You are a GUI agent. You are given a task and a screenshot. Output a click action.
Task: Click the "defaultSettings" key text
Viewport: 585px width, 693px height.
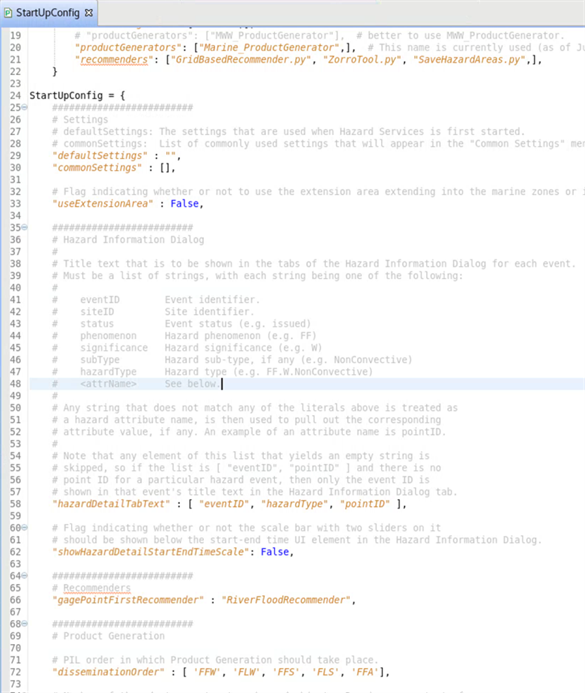pyautogui.click(x=99, y=156)
